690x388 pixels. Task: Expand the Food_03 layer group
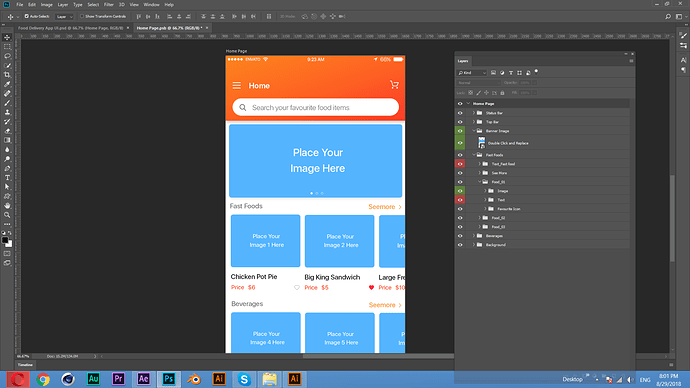click(x=480, y=227)
